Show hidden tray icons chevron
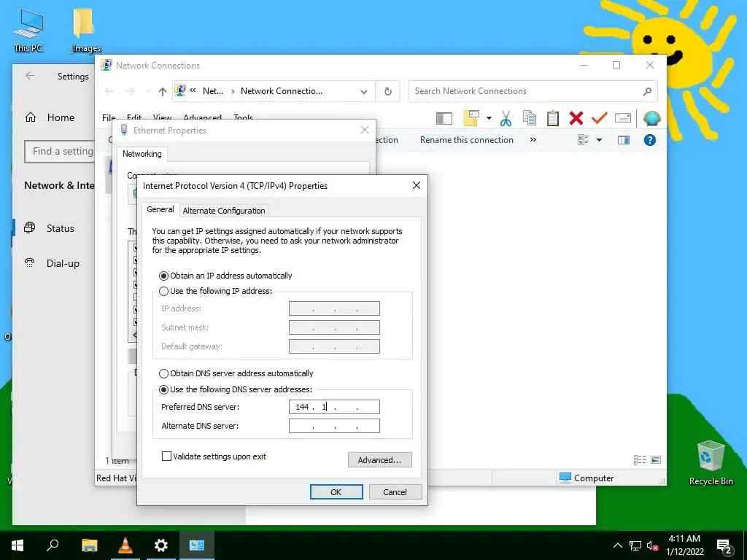This screenshot has height=560, width=747. click(617, 545)
